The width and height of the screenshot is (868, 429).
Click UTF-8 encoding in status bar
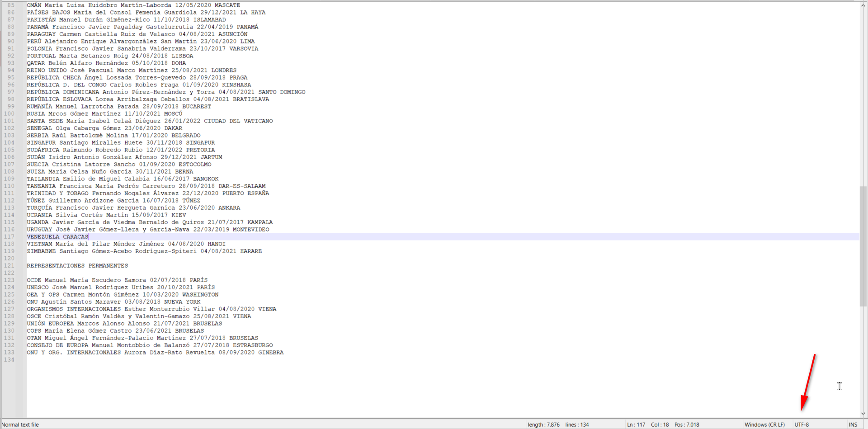pos(802,424)
